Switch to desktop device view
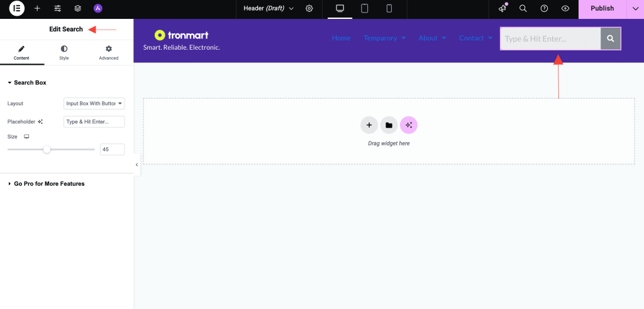 (x=340, y=9)
